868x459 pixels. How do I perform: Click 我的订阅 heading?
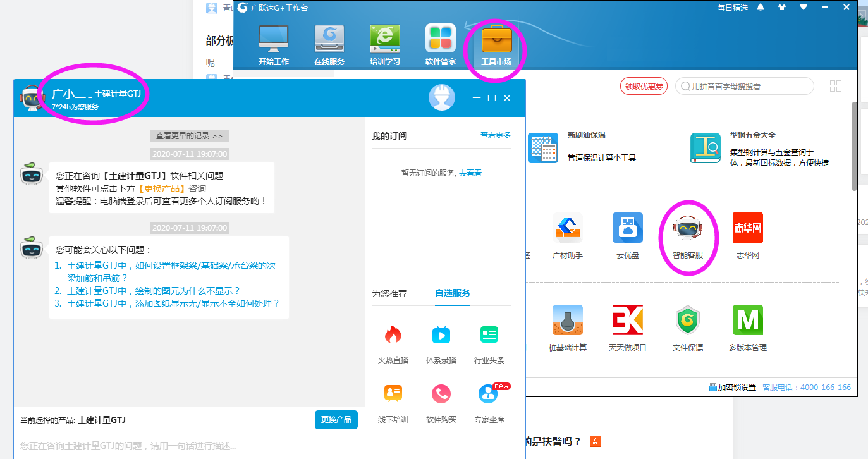[389, 136]
